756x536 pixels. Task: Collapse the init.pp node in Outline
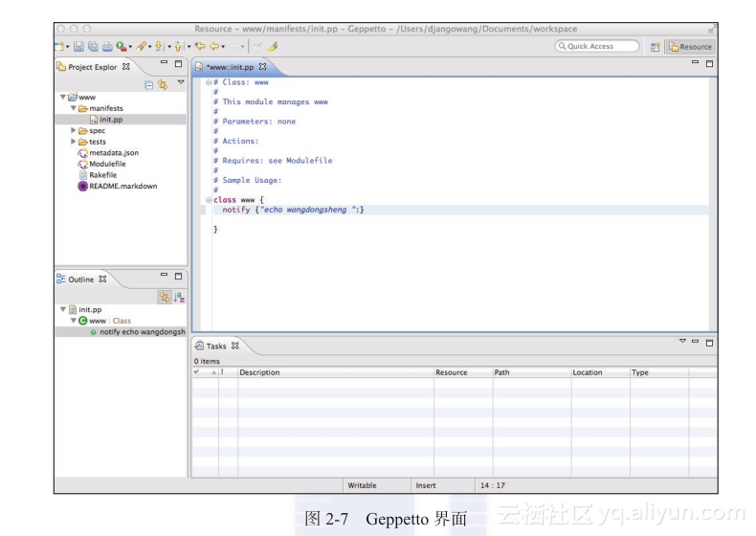tap(62, 309)
